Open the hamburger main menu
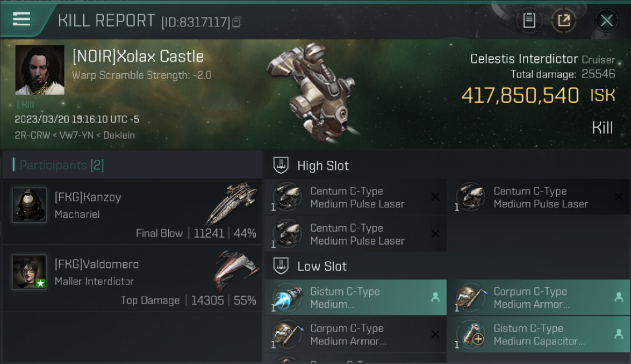The width and height of the screenshot is (631, 364). 21,19
